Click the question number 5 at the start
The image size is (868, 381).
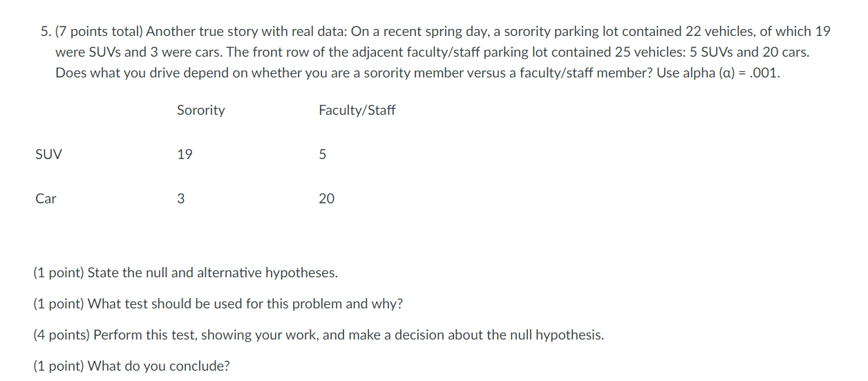(x=44, y=31)
